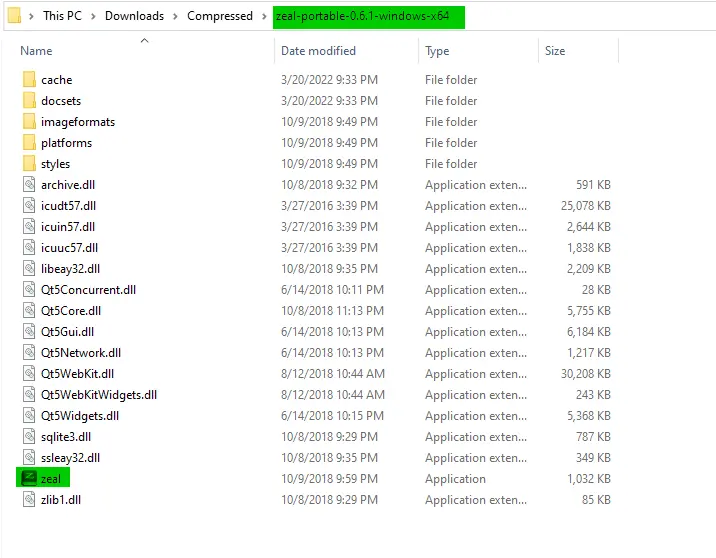Click the file named Qt5Network.dll
The image size is (716, 558).
click(81, 353)
